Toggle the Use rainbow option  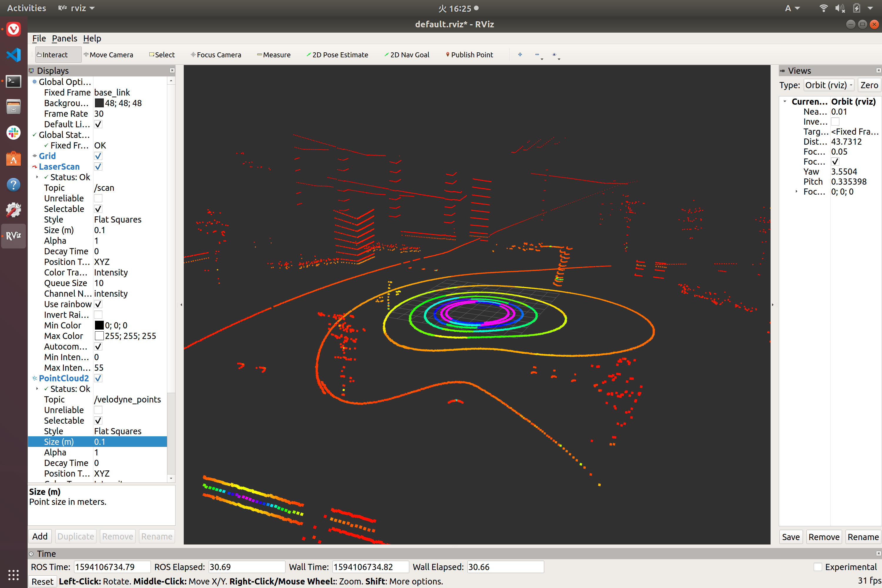(x=98, y=304)
